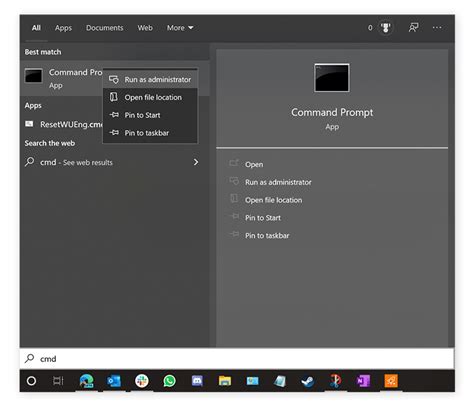Open Slack from taskbar

point(142,381)
